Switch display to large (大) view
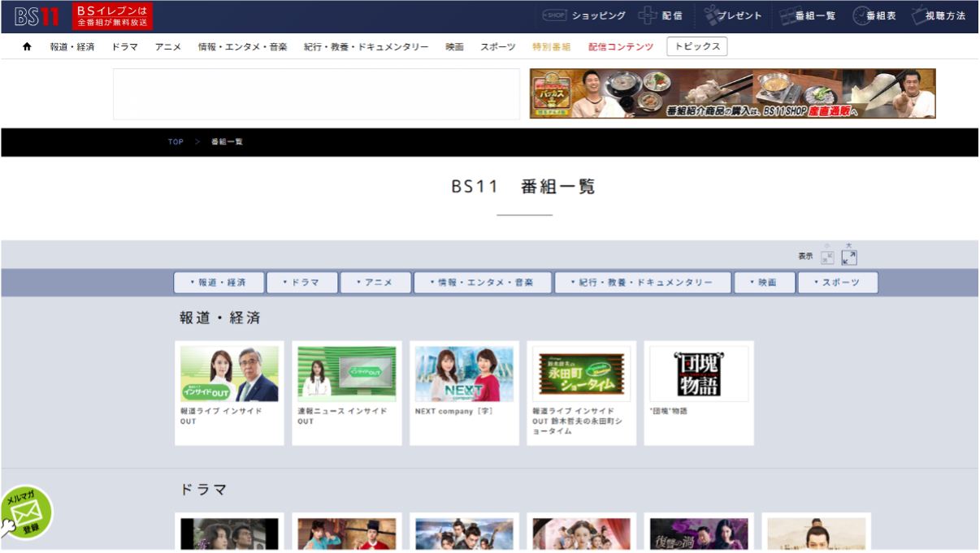Screen dimensions: 980x553 coord(849,257)
